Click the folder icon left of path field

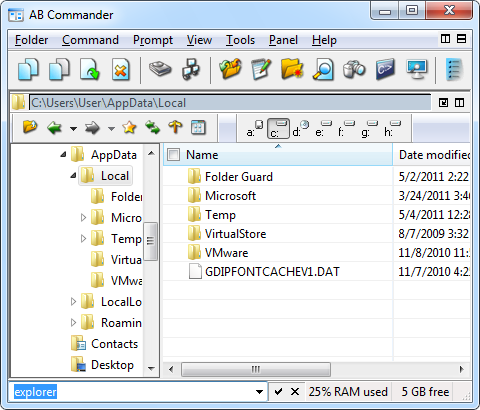click(x=18, y=103)
